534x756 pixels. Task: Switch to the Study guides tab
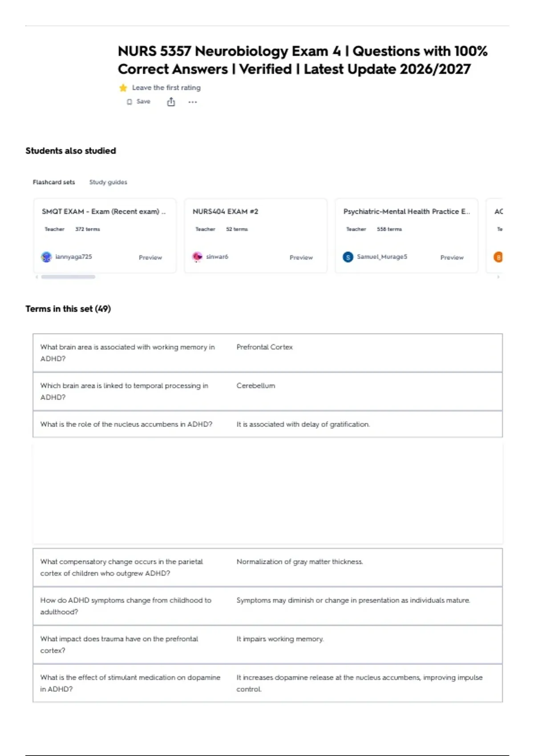(x=108, y=182)
